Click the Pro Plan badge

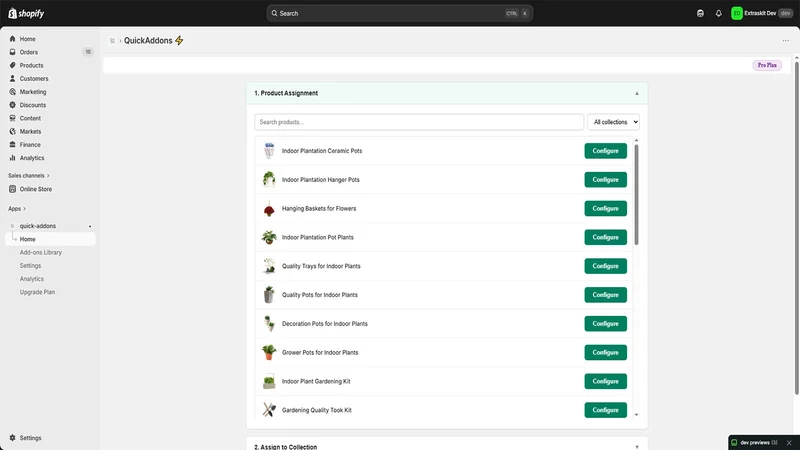pos(767,65)
